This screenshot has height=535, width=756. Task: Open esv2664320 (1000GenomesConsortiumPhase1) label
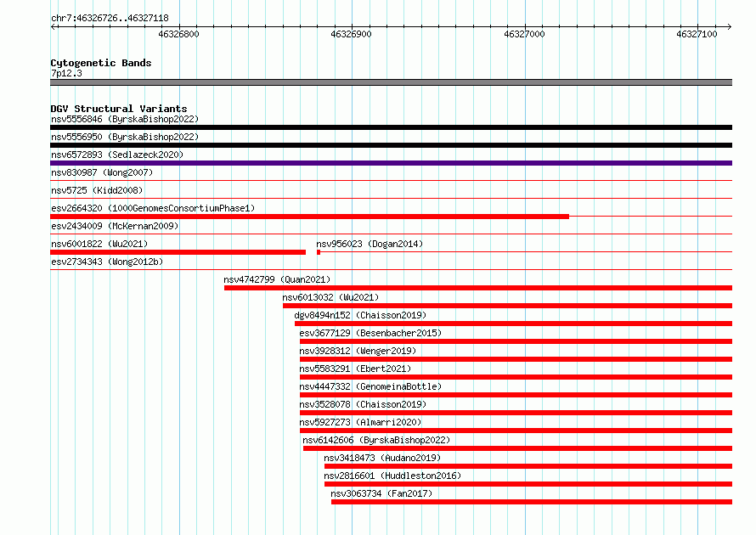click(x=153, y=208)
